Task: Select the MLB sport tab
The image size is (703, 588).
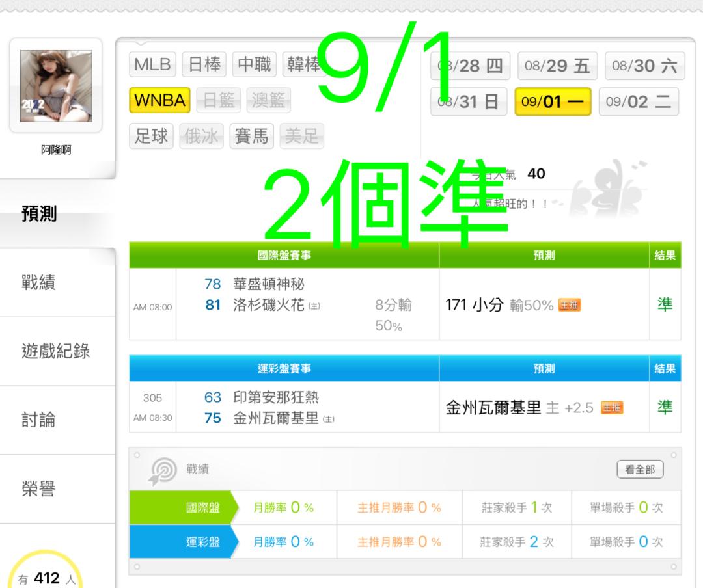Action: [x=152, y=64]
